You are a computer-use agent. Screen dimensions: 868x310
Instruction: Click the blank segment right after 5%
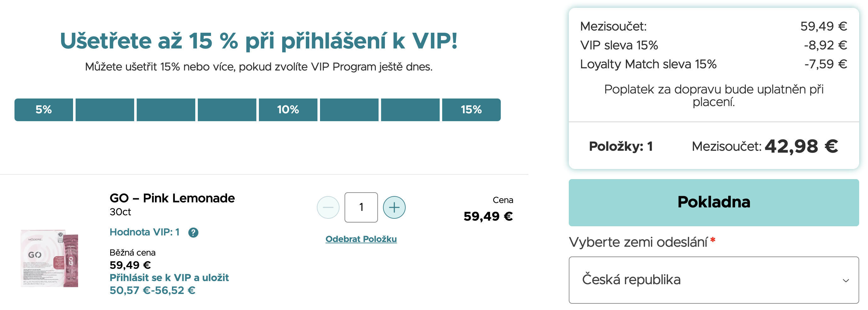point(105,110)
